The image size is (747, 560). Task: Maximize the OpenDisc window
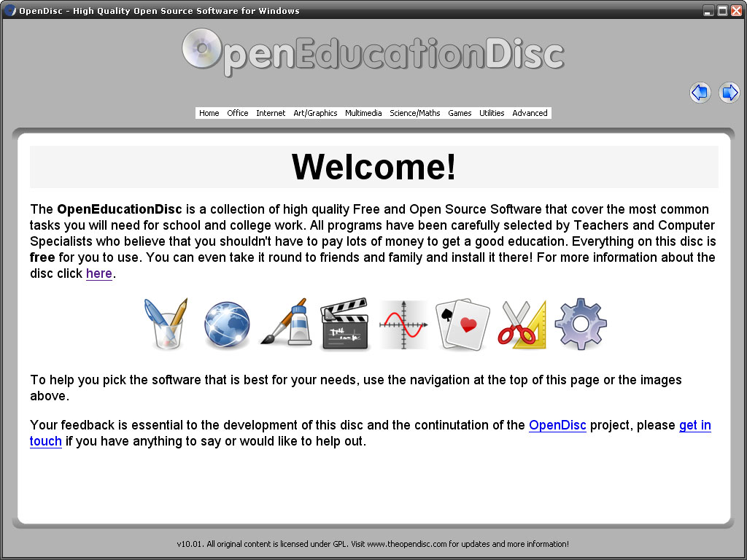pos(722,10)
